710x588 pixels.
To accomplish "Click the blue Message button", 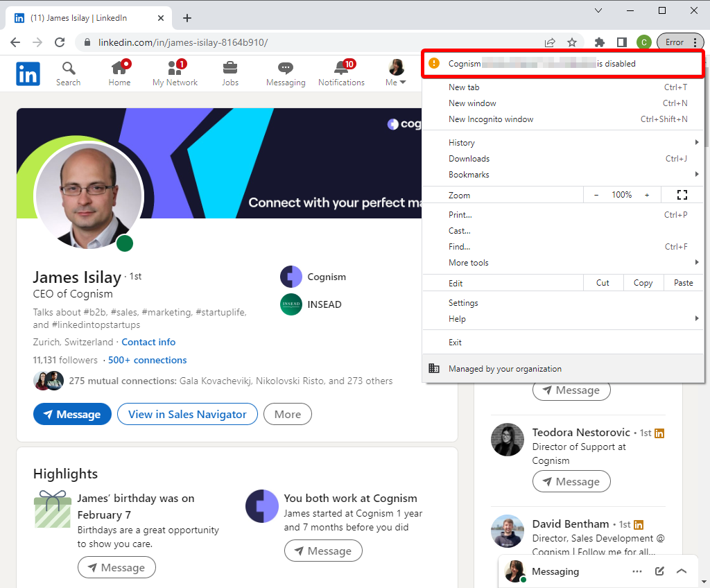I will 72,414.
